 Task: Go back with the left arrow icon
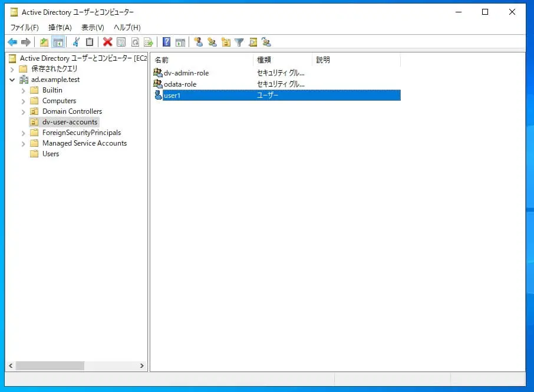(12, 42)
